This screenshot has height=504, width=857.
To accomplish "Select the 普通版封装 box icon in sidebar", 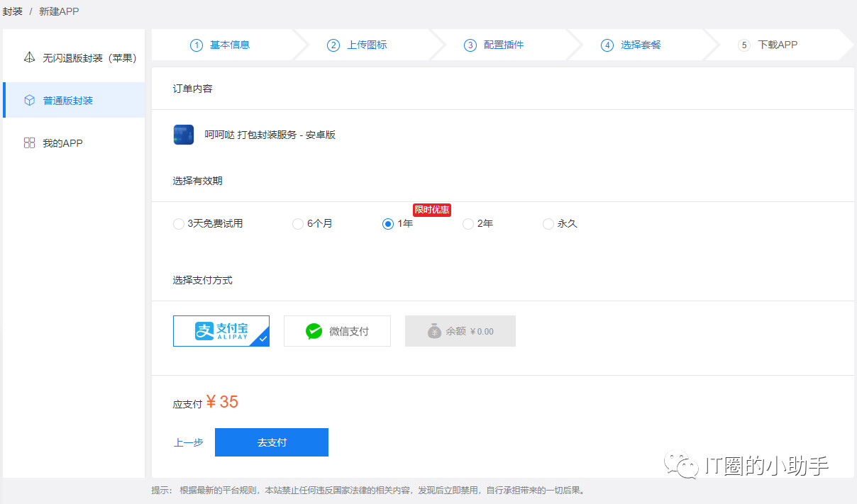I will point(29,100).
